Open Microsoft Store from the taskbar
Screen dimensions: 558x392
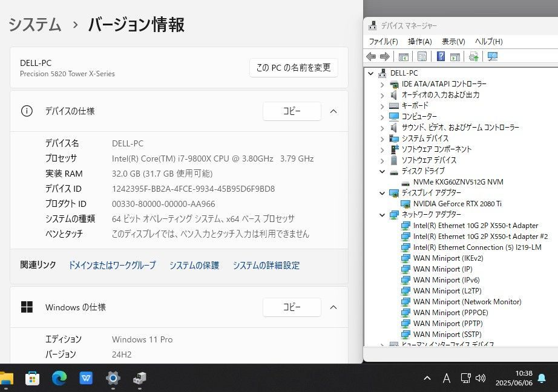[x=33, y=378]
